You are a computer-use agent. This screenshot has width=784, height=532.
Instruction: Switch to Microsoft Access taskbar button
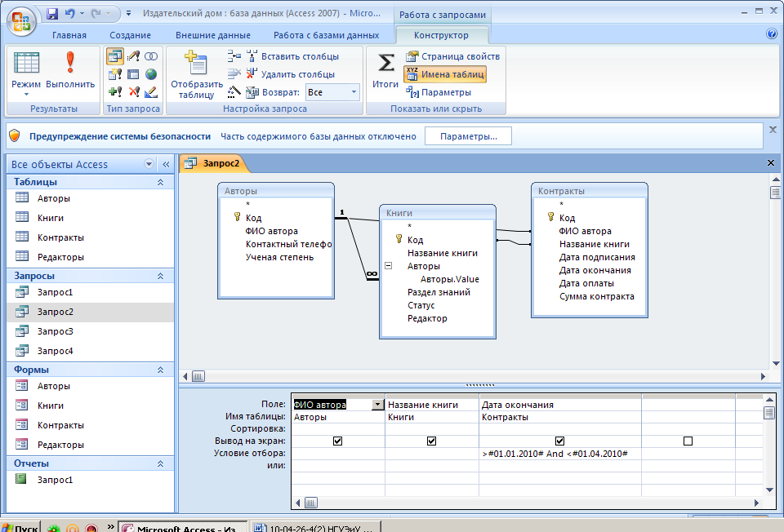[x=183, y=527]
